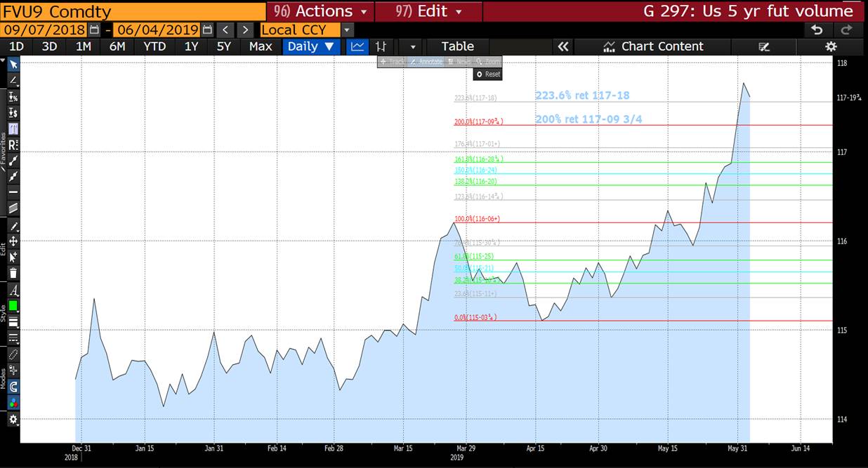This screenshot has width=868, height=468.
Task: Open the text font style tool
Action: (x=13, y=290)
